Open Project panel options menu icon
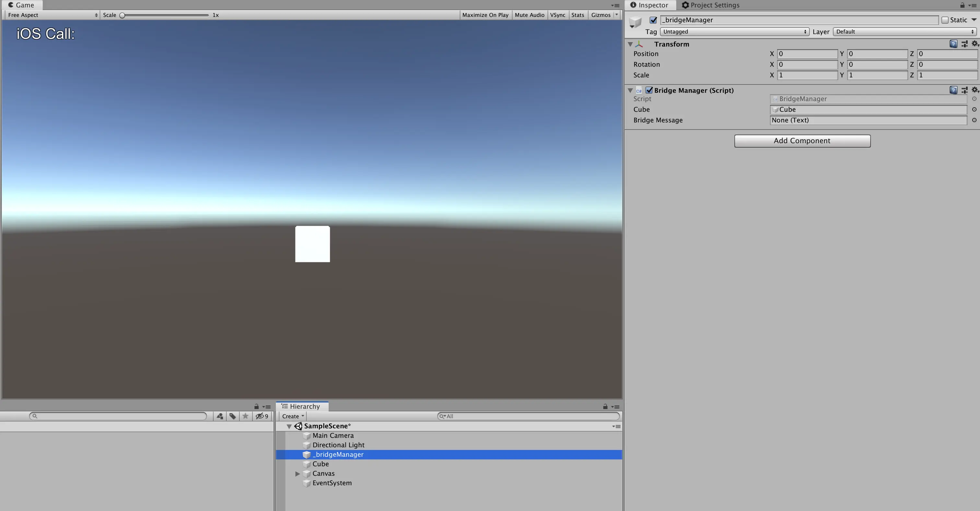 pyautogui.click(x=266, y=407)
